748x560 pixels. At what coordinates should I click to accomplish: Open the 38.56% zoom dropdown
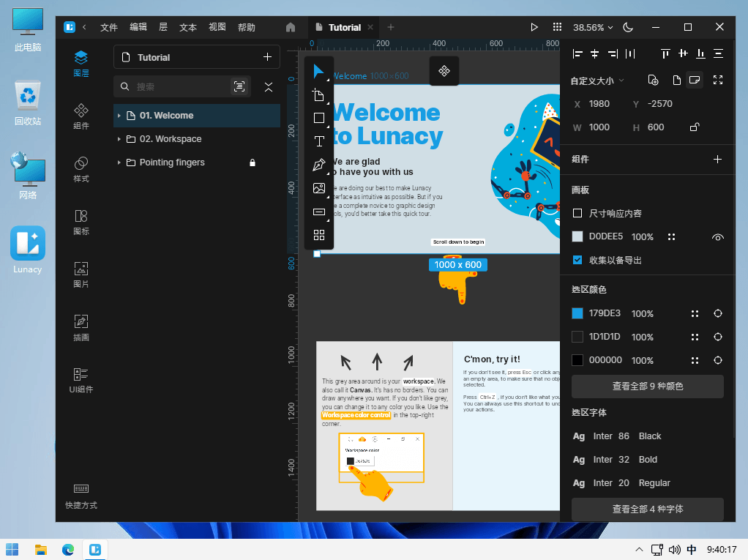[593, 28]
